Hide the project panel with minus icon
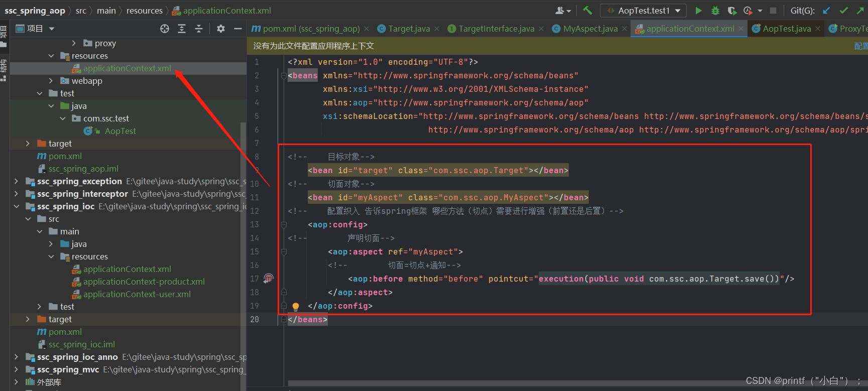 [238, 29]
